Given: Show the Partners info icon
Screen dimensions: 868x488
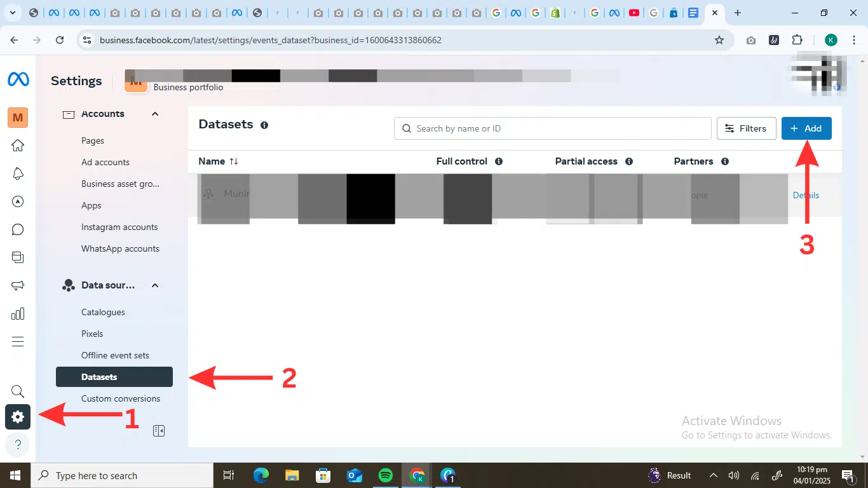Looking at the screenshot, I should (x=725, y=161).
